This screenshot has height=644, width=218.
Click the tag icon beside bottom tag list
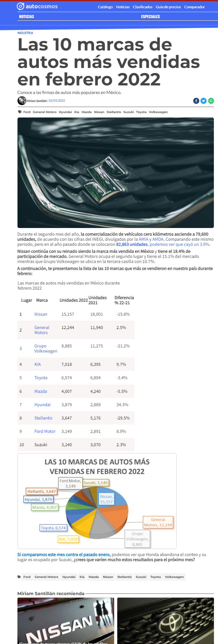pos(19,577)
